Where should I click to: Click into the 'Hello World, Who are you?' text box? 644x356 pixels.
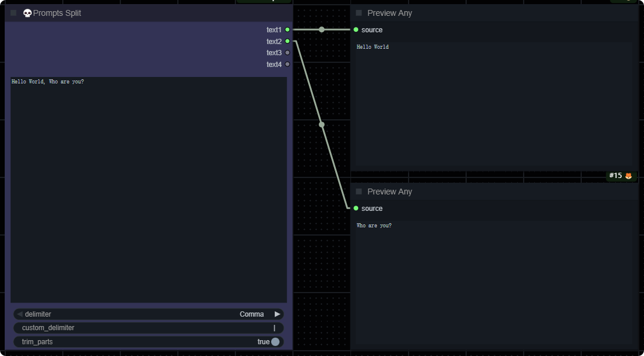pos(148,189)
